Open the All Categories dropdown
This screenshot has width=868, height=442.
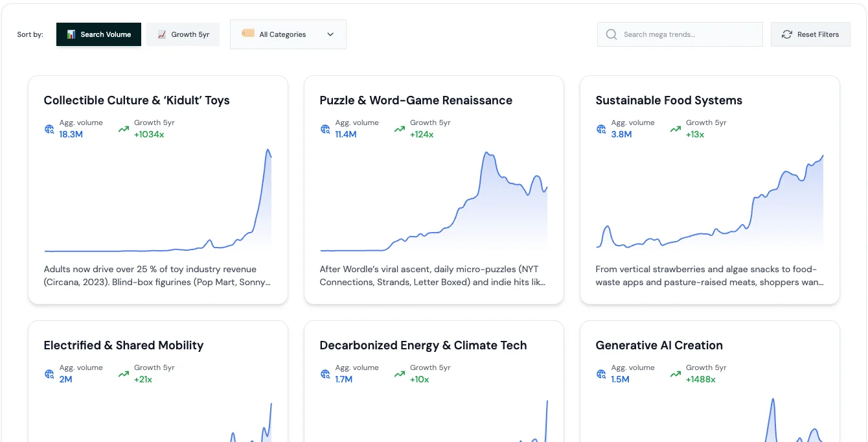288,34
